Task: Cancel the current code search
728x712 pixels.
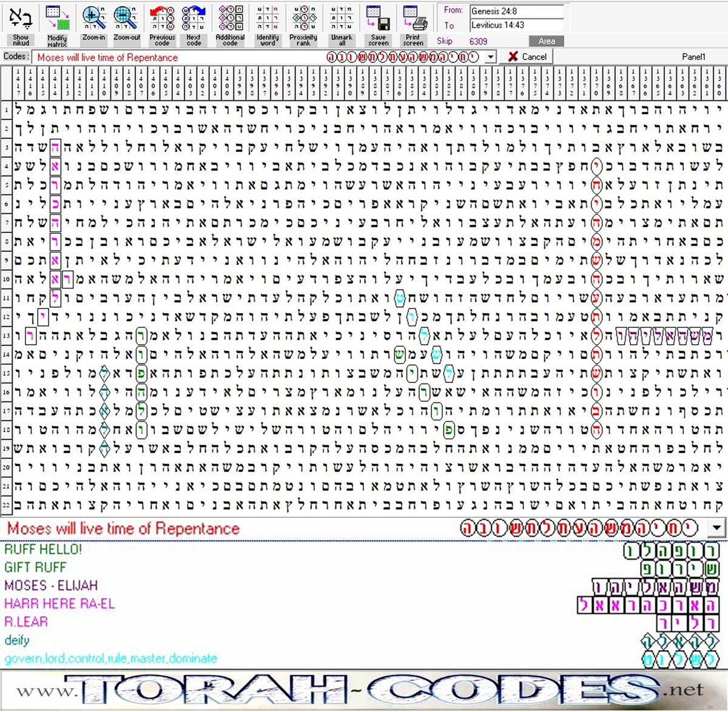Action: (527, 56)
